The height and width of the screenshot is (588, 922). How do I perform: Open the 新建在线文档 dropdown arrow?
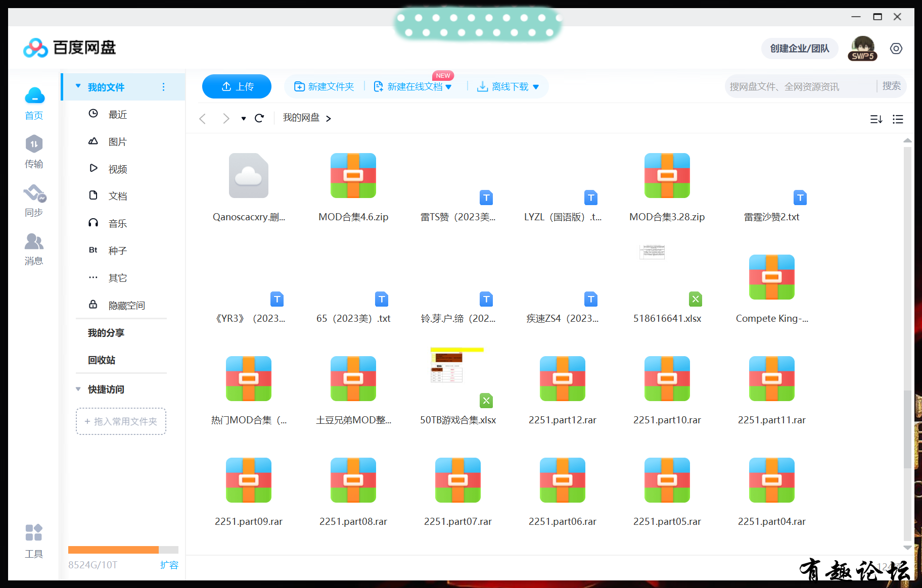(x=448, y=87)
